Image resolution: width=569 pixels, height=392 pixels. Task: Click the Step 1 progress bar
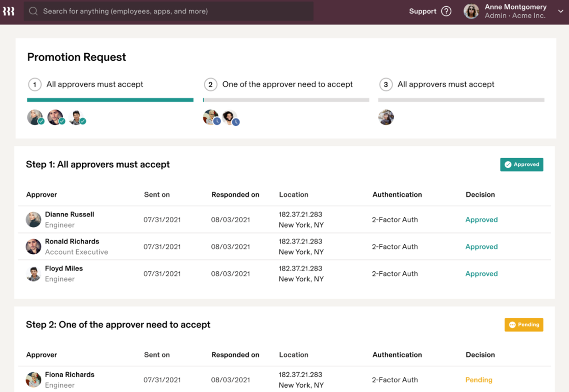point(110,99)
